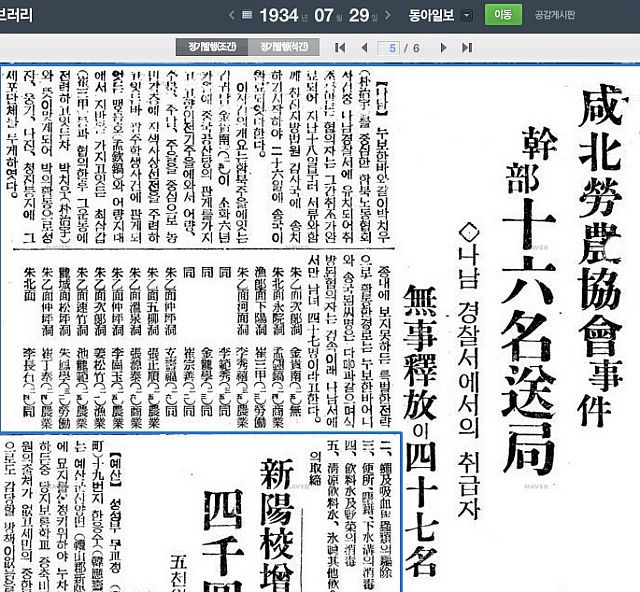
Task: Switch to the 정기발행(조간) tab
Action: [x=212, y=47]
